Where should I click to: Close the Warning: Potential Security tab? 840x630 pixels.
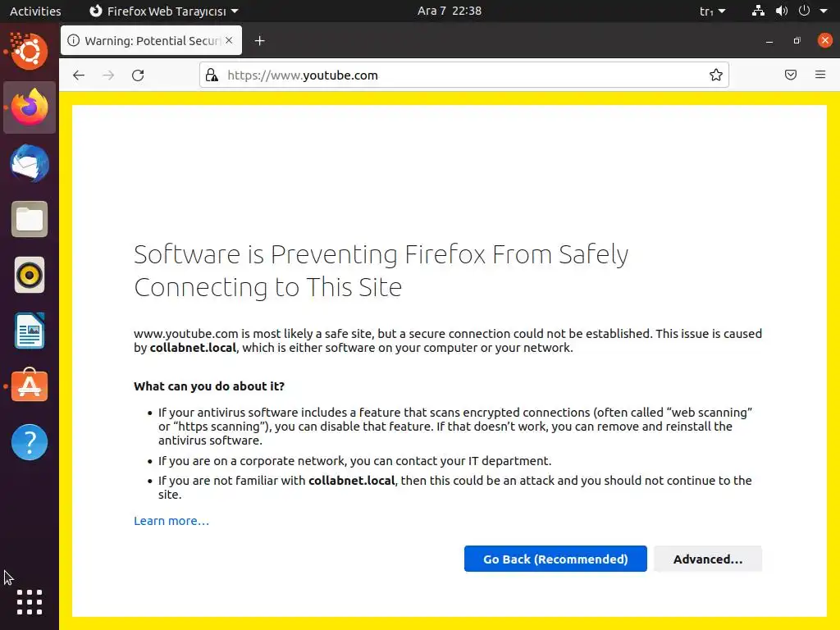228,41
